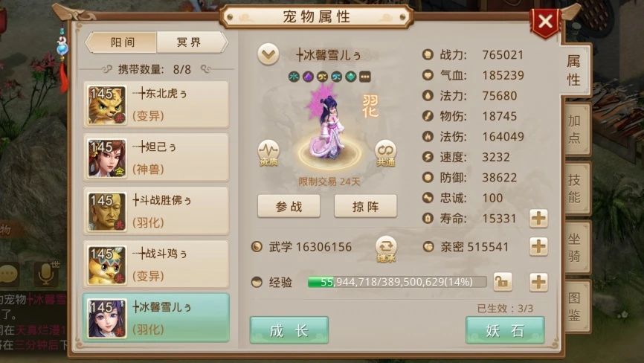Image resolution: width=644 pixels, height=363 pixels.
Task: Tap the 共通 link icon
Action: (x=385, y=153)
